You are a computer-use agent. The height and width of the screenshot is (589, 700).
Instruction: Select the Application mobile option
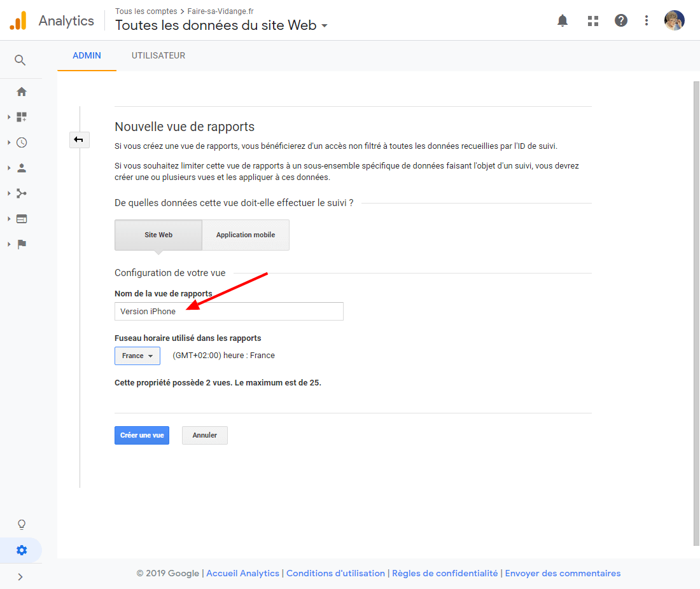(246, 235)
